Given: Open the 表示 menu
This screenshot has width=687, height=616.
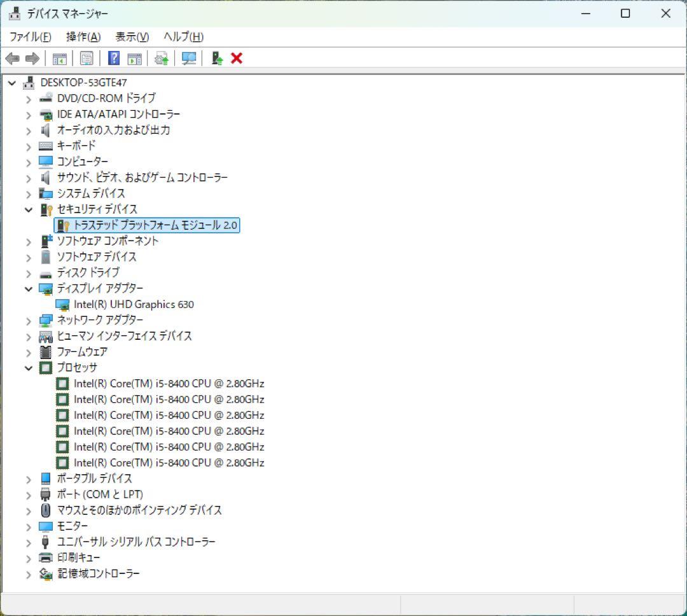Looking at the screenshot, I should 130,36.
